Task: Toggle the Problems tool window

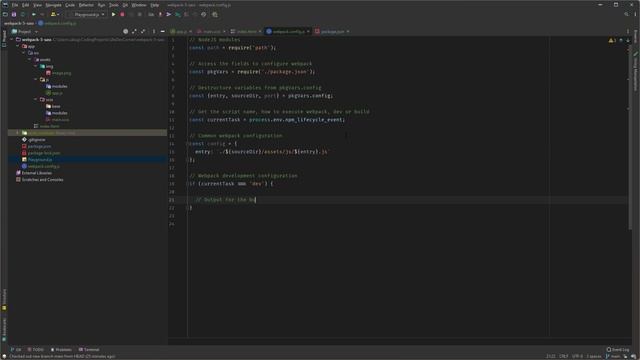Action: point(61,349)
